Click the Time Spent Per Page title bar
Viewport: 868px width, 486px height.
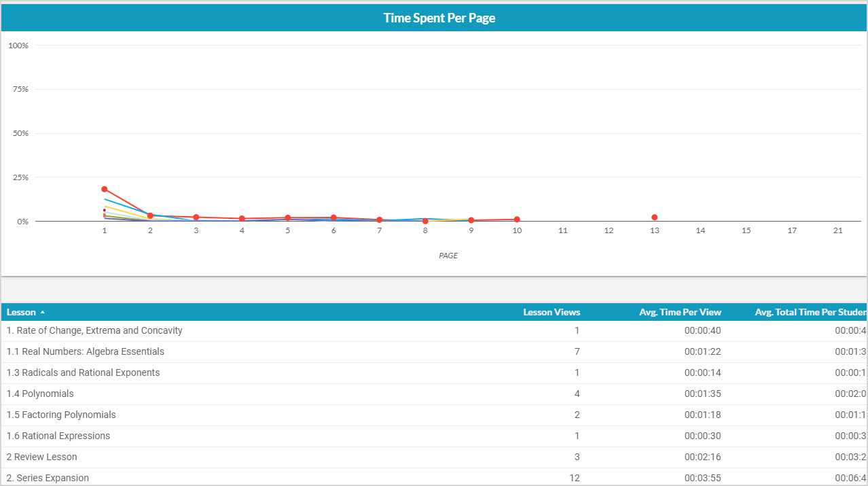click(439, 18)
